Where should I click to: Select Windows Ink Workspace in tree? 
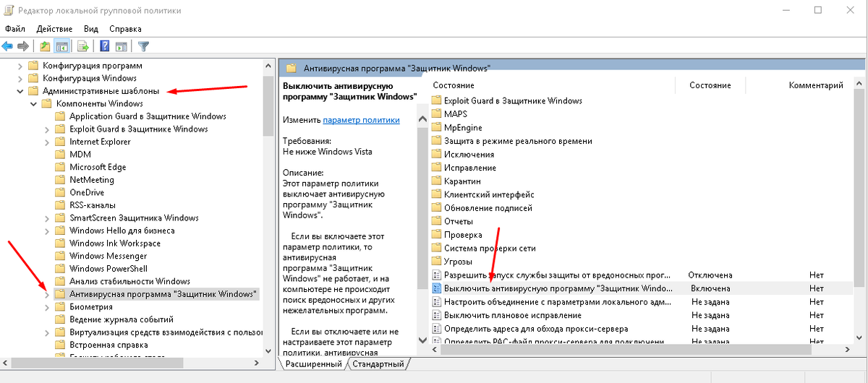[x=115, y=244]
